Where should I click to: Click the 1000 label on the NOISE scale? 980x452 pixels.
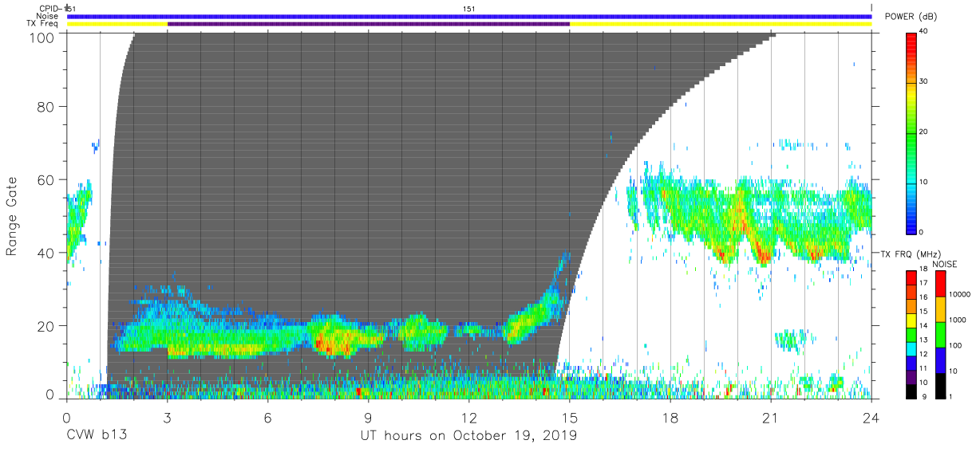pyautogui.click(x=958, y=320)
